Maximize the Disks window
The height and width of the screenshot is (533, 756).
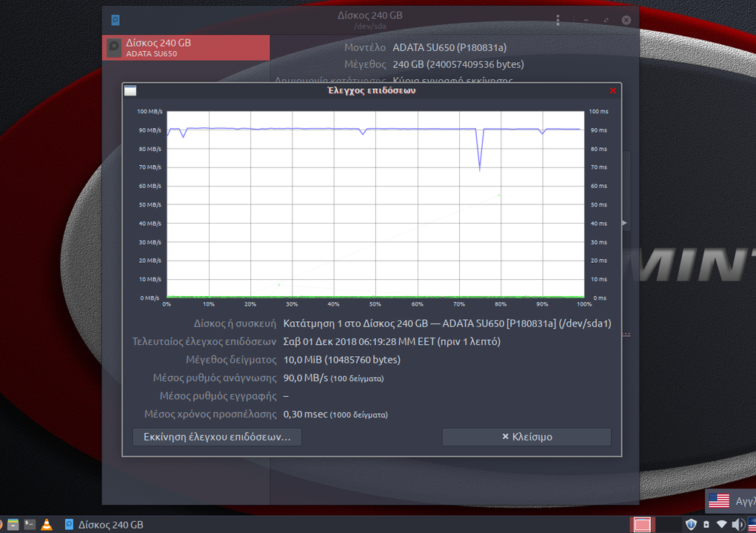point(606,20)
